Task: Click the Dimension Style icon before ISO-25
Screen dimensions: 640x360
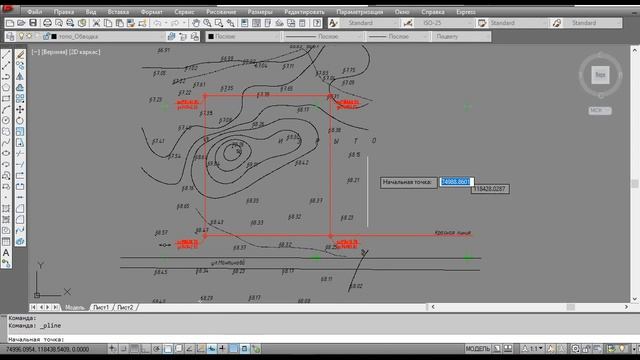Action: point(408,23)
